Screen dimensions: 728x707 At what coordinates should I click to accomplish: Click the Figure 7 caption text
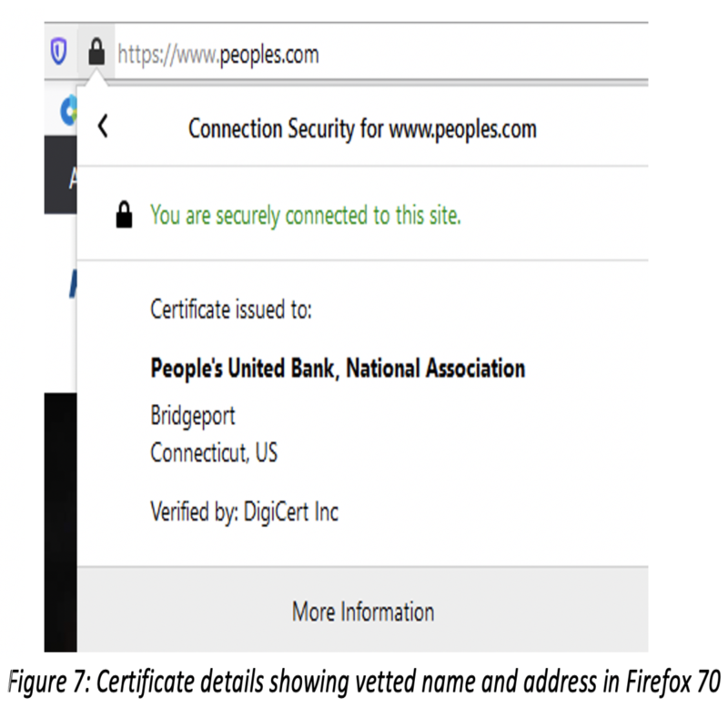pos(364,679)
